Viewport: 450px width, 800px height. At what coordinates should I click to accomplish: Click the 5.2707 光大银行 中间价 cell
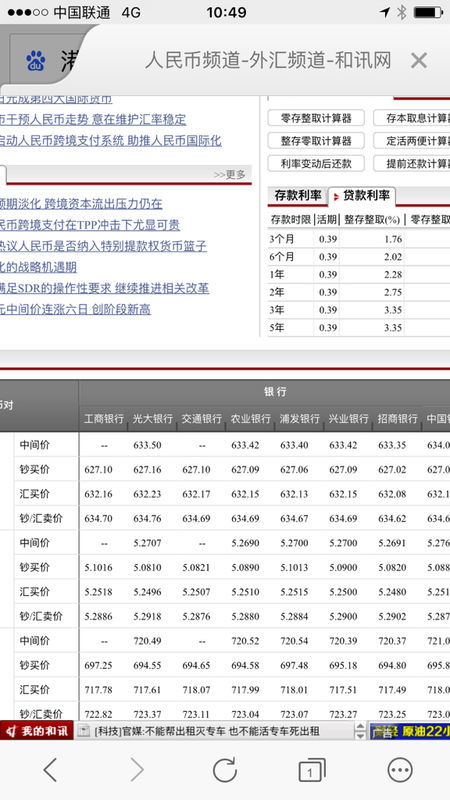[x=147, y=543]
